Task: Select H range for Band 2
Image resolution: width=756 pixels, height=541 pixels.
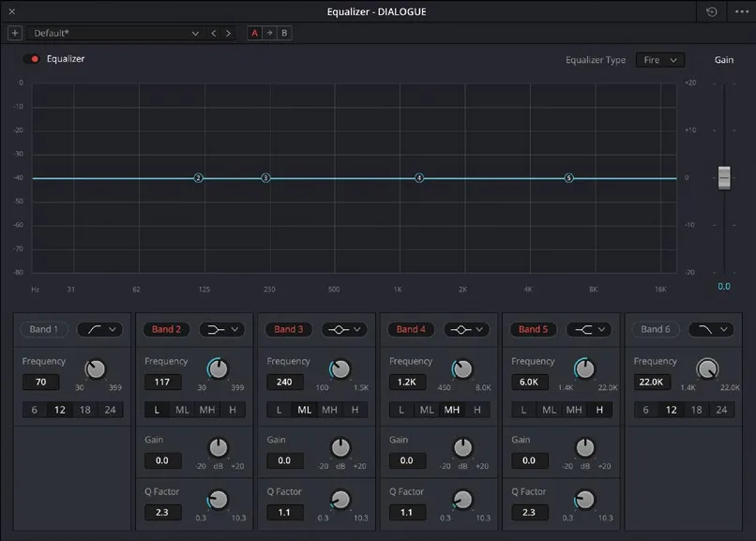Action: 233,410
